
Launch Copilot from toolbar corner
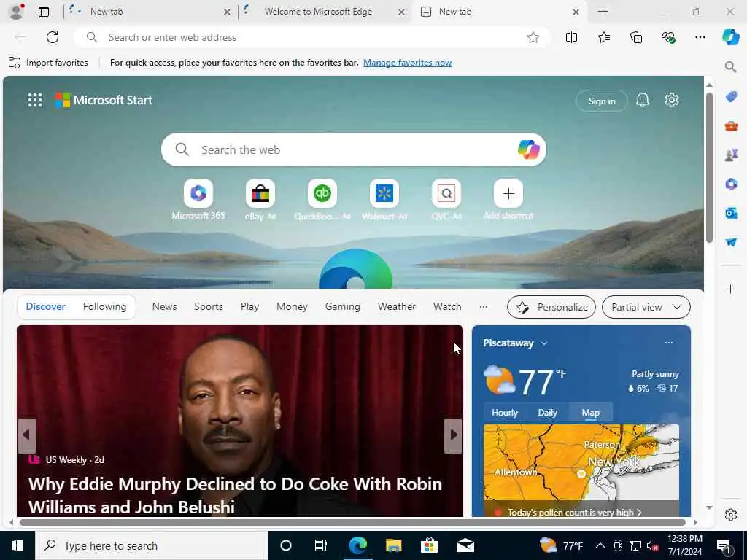click(730, 37)
